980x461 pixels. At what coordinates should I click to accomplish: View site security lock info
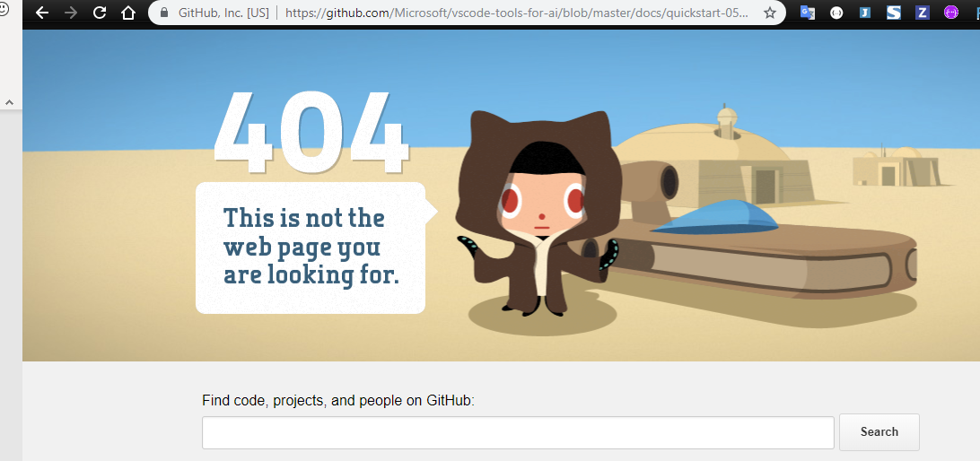tap(164, 13)
